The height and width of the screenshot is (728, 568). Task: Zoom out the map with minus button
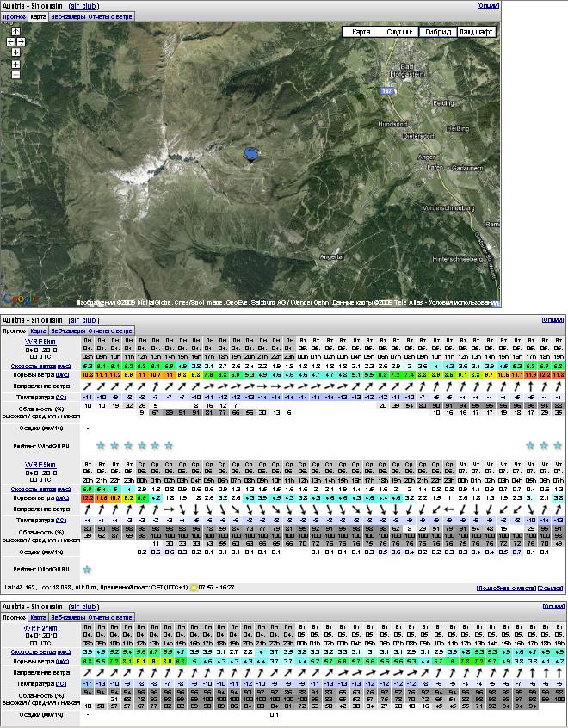click(15, 75)
